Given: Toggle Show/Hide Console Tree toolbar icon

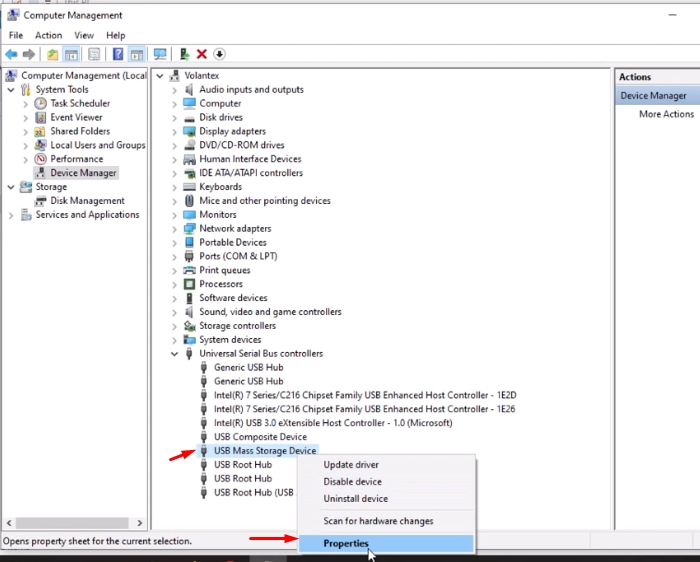Looking at the screenshot, I should point(71,54).
